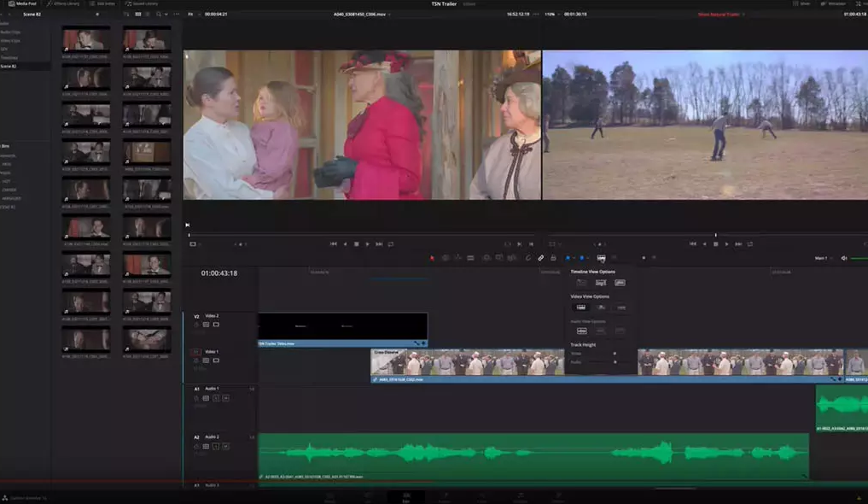Viewport: 868px width, 504px height.
Task: Mute monitoring with the speaker icon
Action: [x=844, y=258]
